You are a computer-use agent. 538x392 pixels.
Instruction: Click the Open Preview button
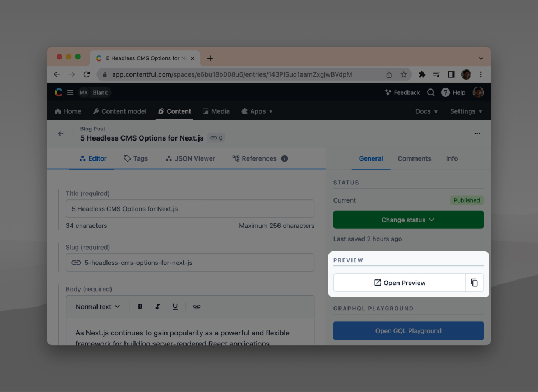[x=399, y=283]
